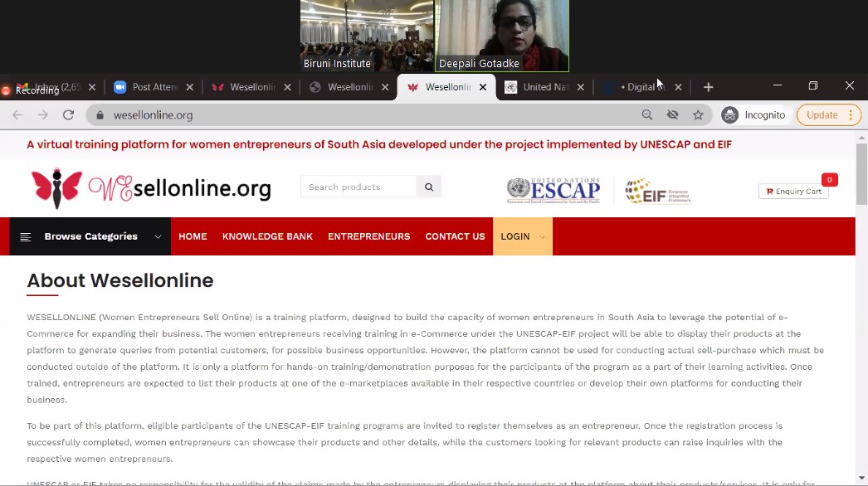The image size is (868, 486).
Task: Click the About Wesellonline heading
Action: 120,280
